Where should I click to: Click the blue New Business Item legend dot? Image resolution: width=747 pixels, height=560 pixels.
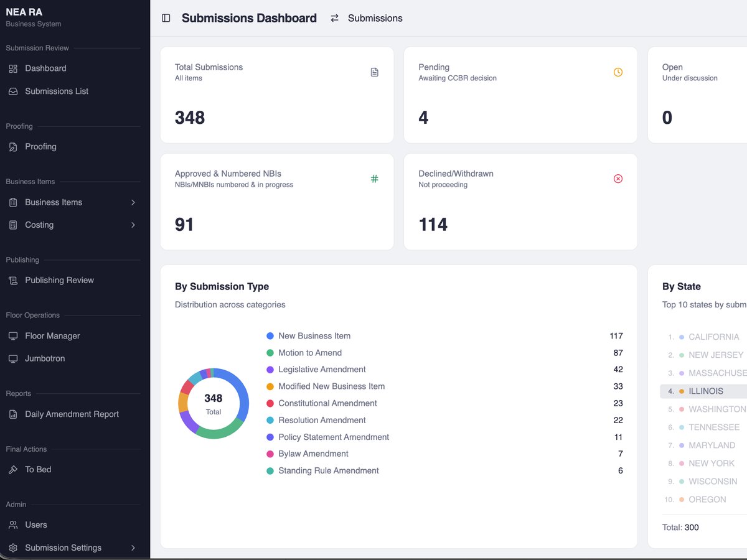[270, 336]
